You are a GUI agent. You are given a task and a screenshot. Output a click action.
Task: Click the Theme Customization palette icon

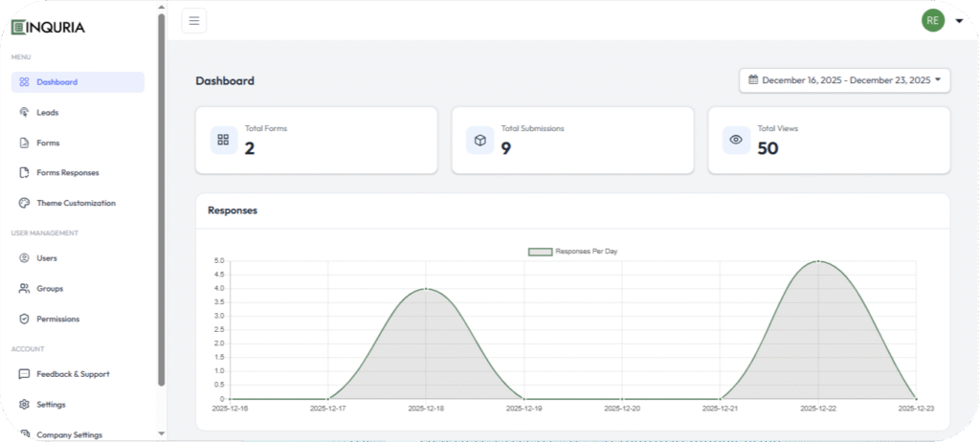pos(24,203)
